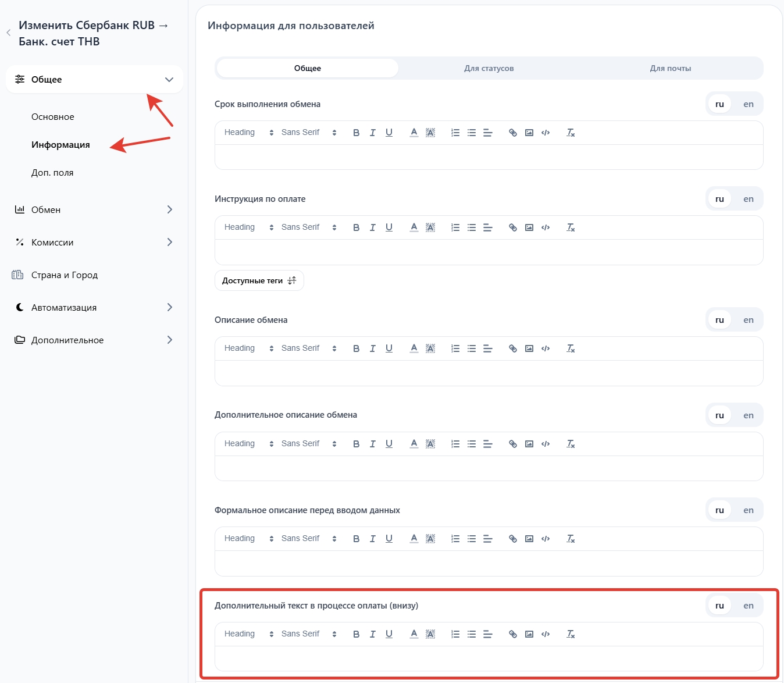Open the Для почты tab

(x=670, y=68)
